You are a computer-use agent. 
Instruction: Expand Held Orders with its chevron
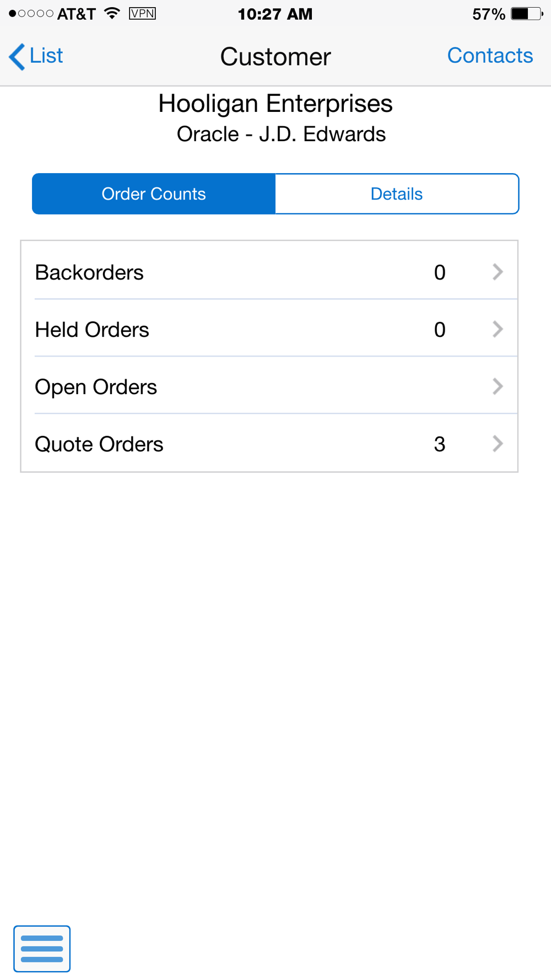pos(498,329)
